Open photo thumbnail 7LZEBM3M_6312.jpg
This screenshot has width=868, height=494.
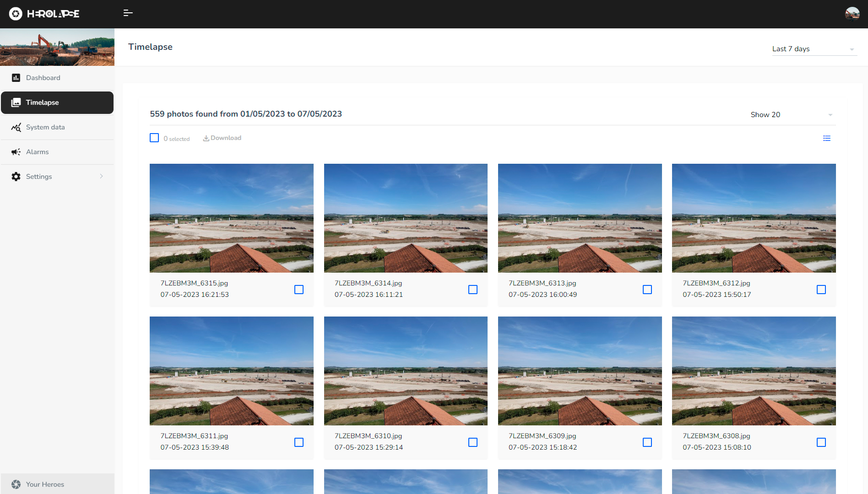click(x=754, y=218)
